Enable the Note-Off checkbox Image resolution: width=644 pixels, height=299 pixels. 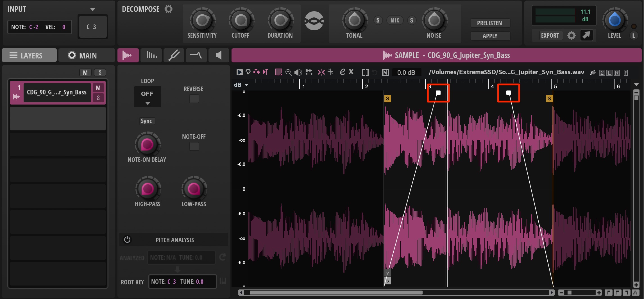click(194, 146)
